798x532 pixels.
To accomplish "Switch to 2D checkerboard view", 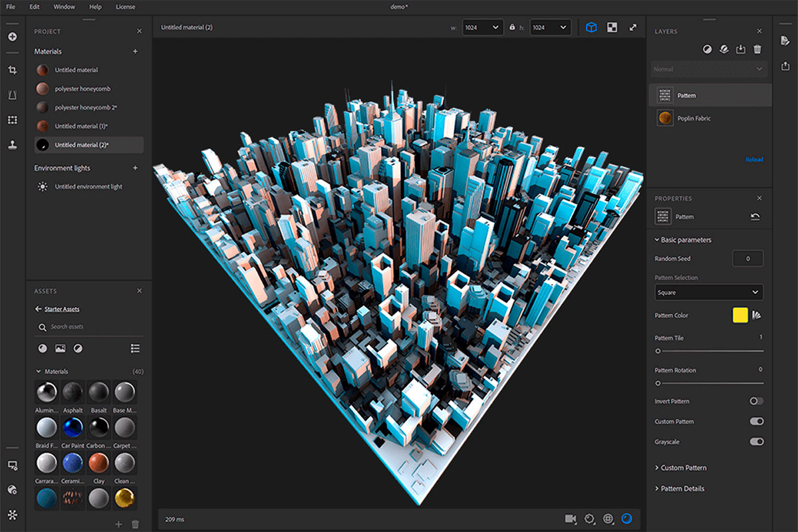I will (x=612, y=27).
